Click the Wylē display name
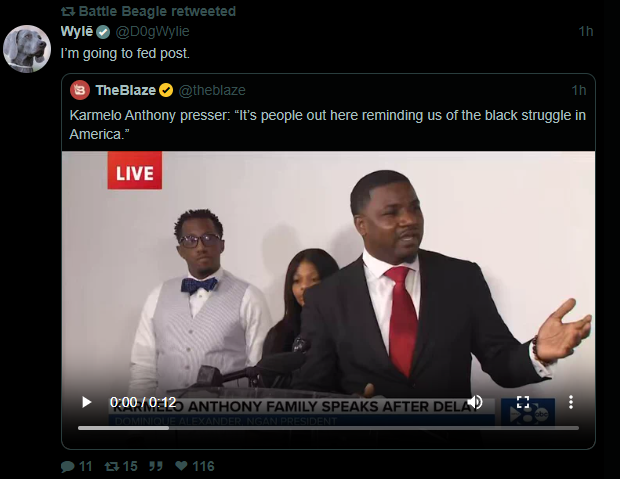The image size is (620, 479). [x=77, y=31]
